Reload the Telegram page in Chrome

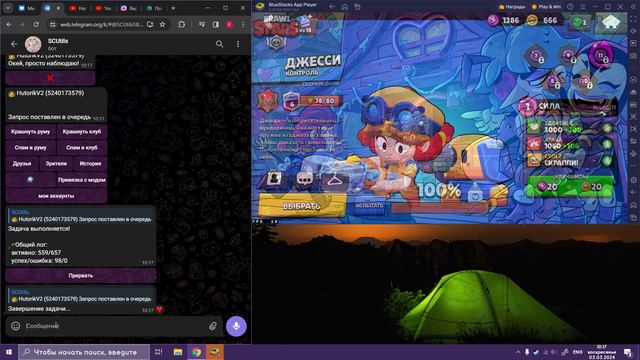[36, 24]
